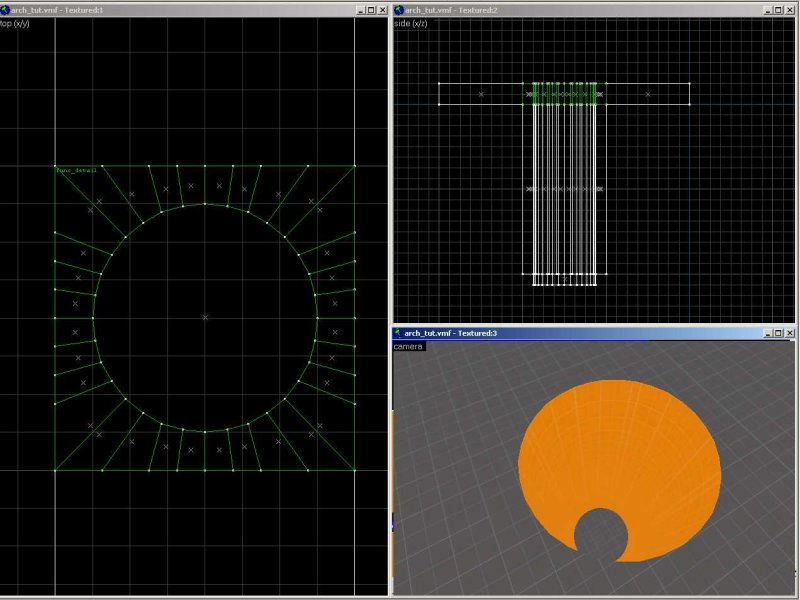Screen dimensions: 800x600
Task: Click the small circular hole in orange shape
Action: pos(600,534)
